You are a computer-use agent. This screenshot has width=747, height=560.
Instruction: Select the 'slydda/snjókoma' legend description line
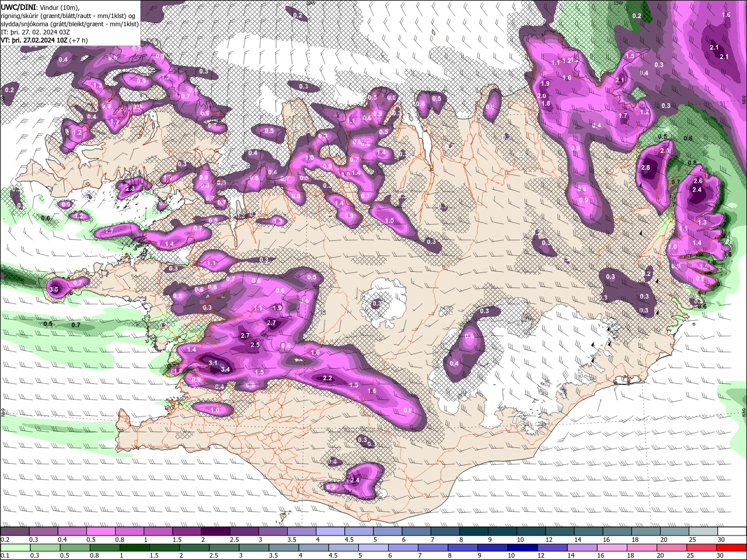pos(69,24)
